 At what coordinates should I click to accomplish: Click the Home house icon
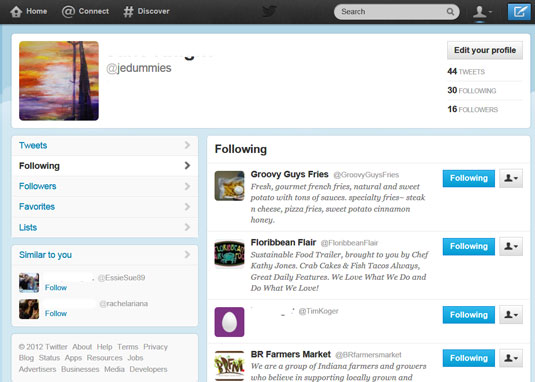click(x=16, y=12)
